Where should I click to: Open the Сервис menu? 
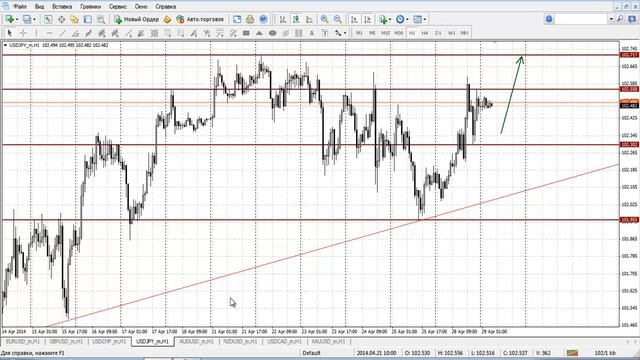point(118,7)
